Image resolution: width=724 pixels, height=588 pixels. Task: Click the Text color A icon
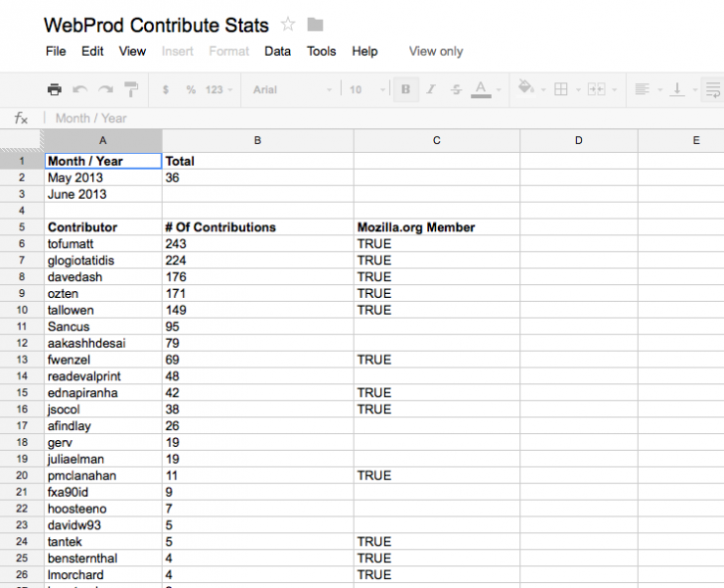click(481, 89)
